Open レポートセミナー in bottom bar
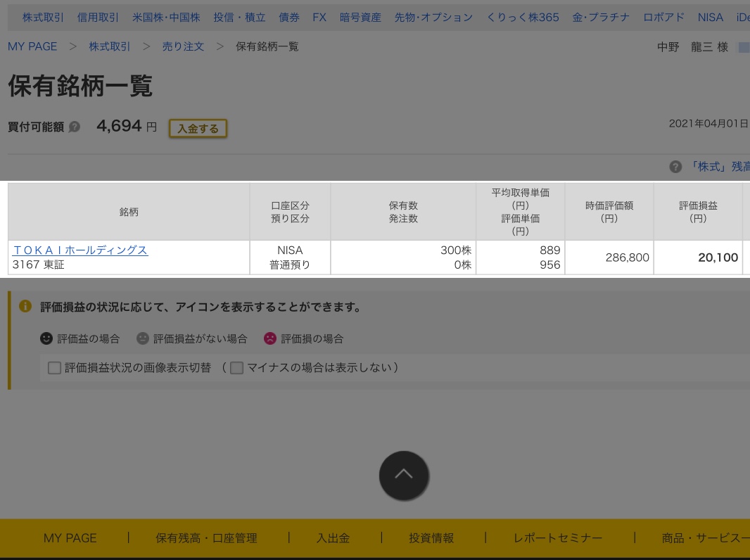 point(558,538)
